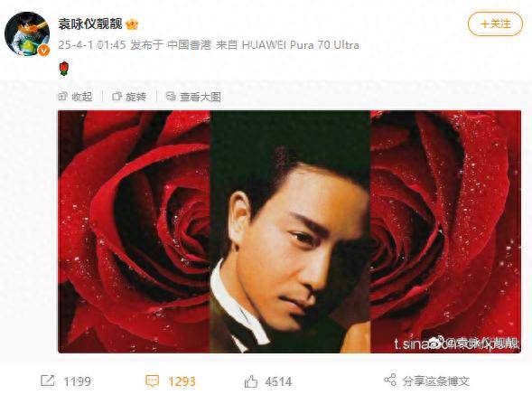Select 查看大图 to view full image
The image size is (532, 395).
click(201, 97)
